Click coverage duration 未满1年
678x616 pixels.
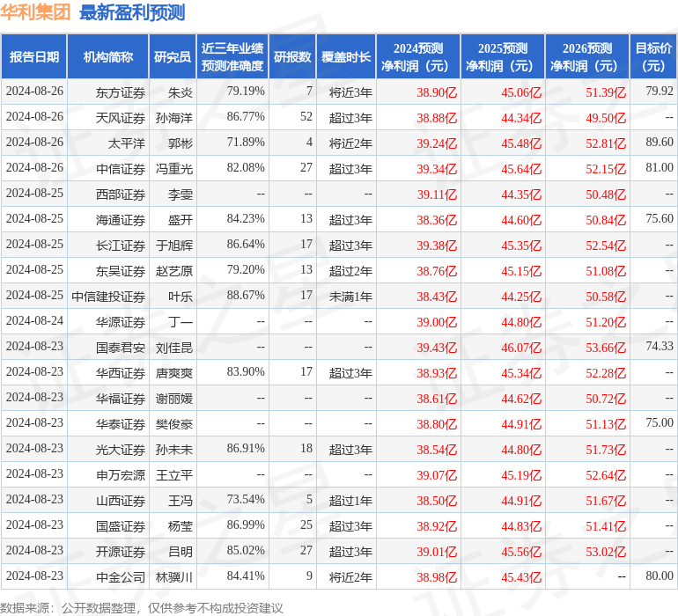350,297
